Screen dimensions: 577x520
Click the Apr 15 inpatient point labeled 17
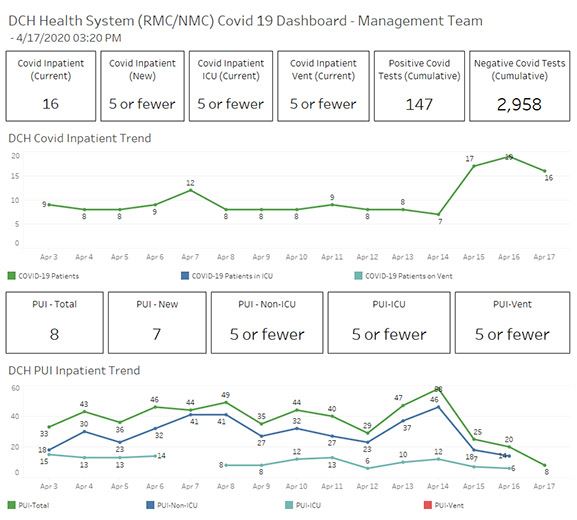(474, 166)
